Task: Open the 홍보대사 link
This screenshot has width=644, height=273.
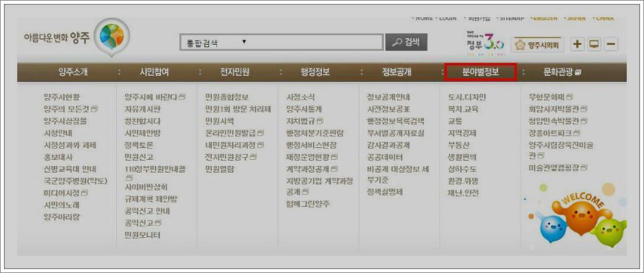Action: 58,157
